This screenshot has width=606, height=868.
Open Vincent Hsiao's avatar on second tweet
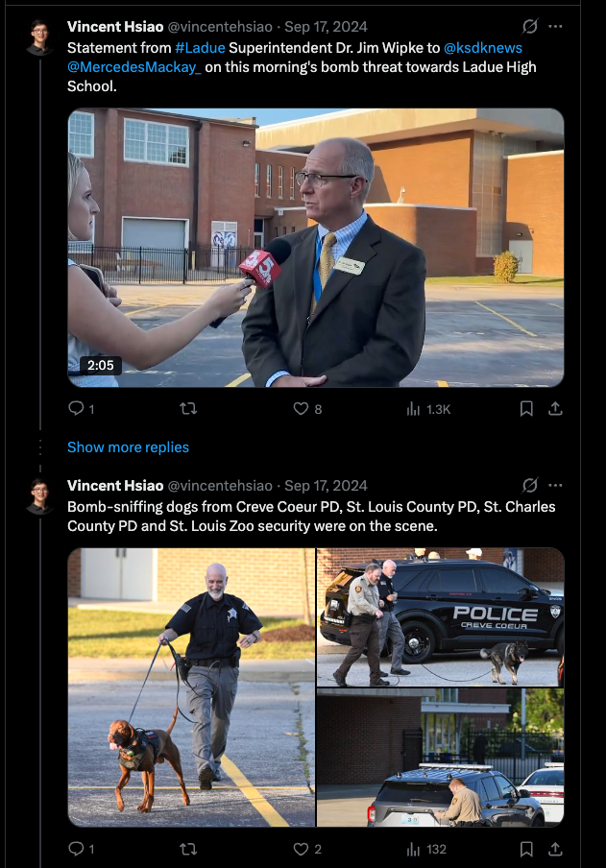pos(40,496)
